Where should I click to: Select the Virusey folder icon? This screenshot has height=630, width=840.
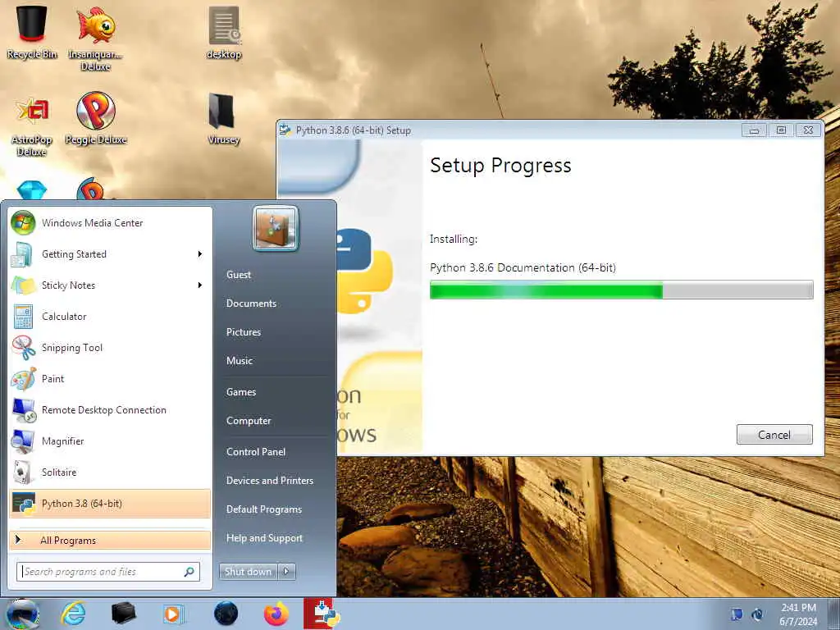point(223,118)
